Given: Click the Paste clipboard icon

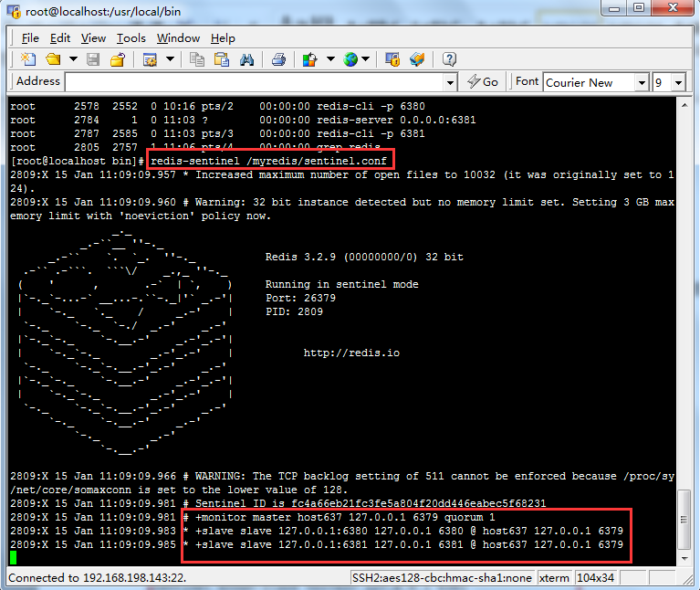Looking at the screenshot, I should tap(221, 59).
